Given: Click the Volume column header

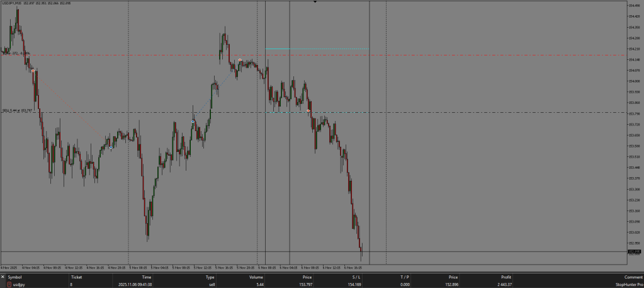Looking at the screenshot, I should 256,277.
